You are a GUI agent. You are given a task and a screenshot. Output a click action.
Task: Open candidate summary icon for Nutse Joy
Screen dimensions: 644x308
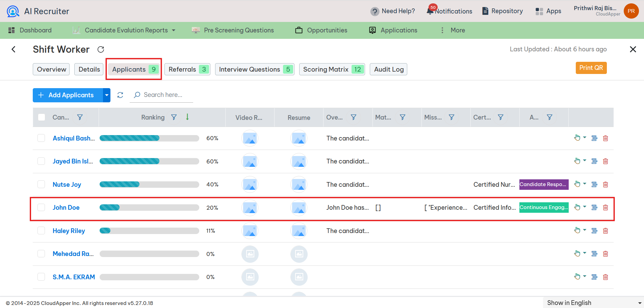594,184
